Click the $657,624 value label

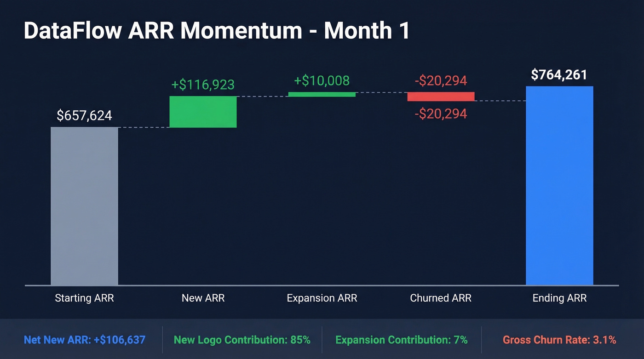[x=84, y=116]
